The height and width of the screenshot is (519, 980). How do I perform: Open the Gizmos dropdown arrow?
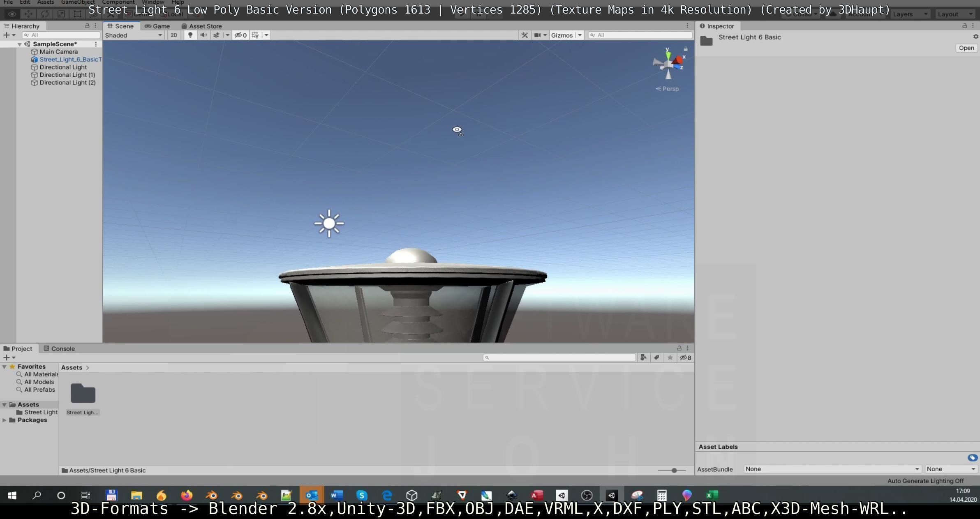click(580, 35)
